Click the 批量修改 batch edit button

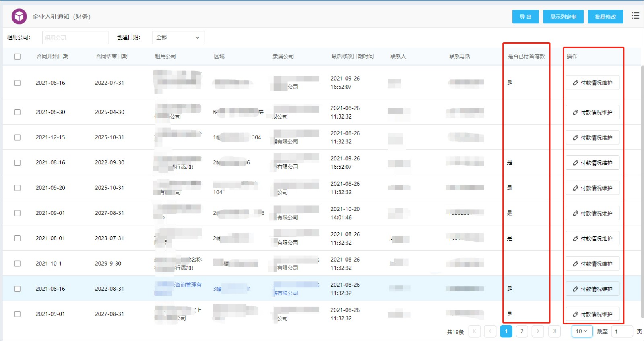tap(605, 17)
